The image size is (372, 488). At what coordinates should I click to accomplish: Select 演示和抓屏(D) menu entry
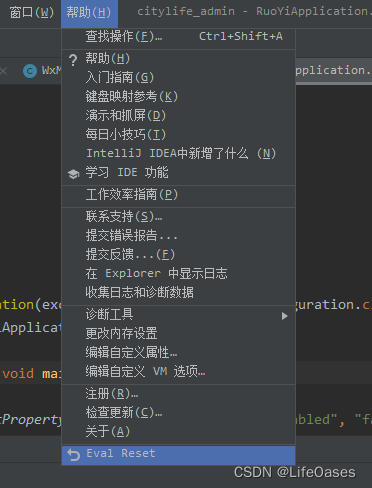pyautogui.click(x=178, y=116)
